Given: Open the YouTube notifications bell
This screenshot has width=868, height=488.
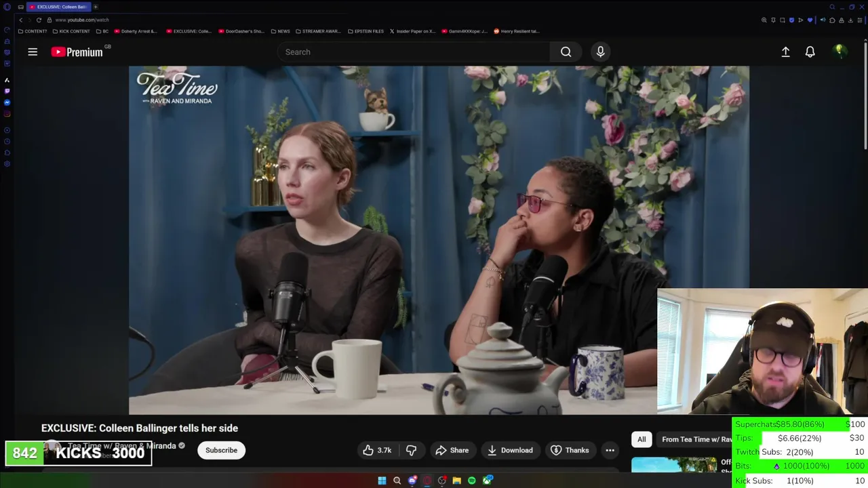Looking at the screenshot, I should tap(810, 52).
